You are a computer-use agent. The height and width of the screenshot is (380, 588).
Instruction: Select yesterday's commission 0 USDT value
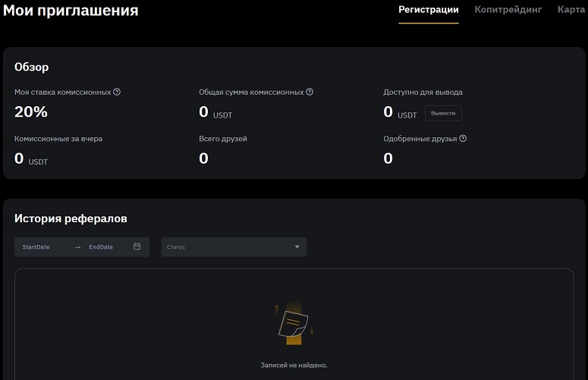(x=31, y=159)
